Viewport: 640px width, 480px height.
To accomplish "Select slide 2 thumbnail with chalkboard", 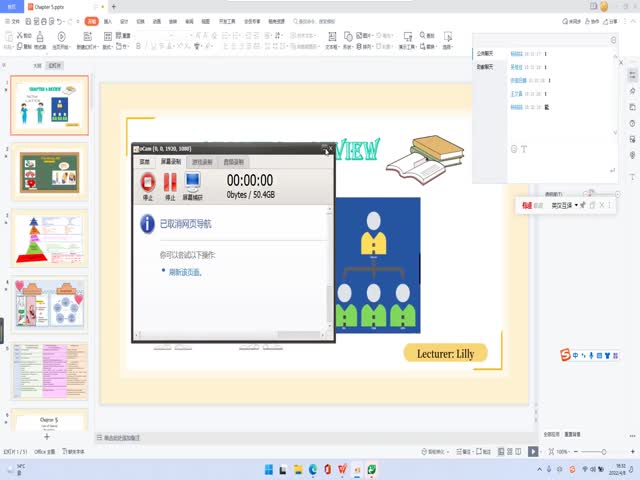I will [50, 172].
